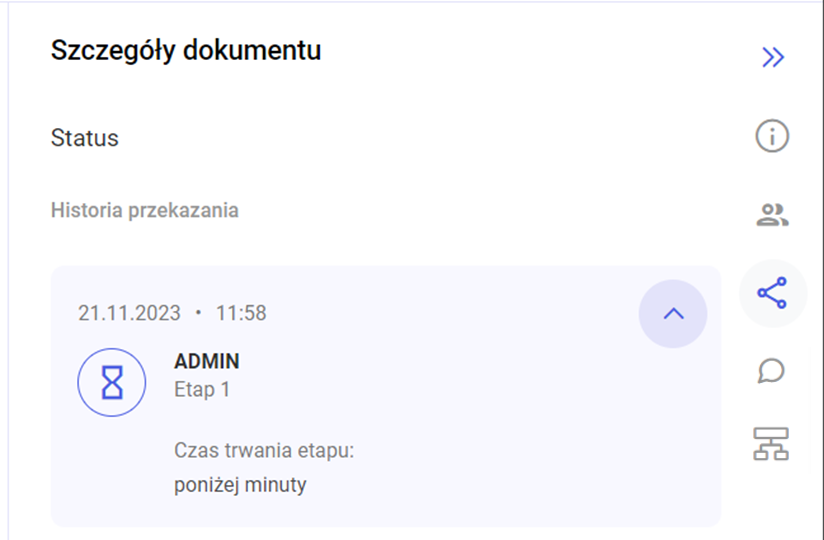Screen dimensions: 824x540
Task: Select the share/transfer history icon
Action: coord(772,293)
